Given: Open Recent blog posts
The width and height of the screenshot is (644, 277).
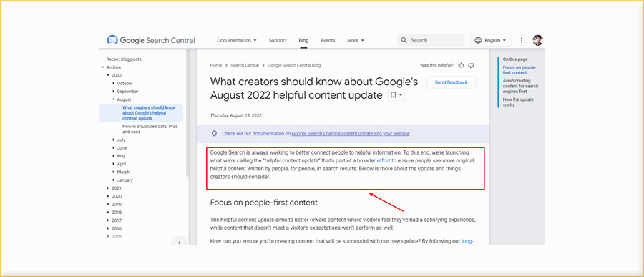Looking at the screenshot, I should click(x=124, y=59).
